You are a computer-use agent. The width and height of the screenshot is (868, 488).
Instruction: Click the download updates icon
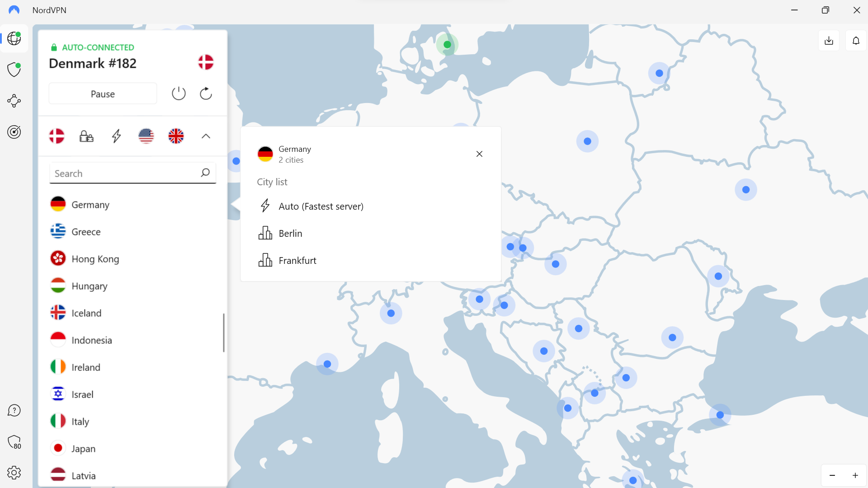click(829, 41)
